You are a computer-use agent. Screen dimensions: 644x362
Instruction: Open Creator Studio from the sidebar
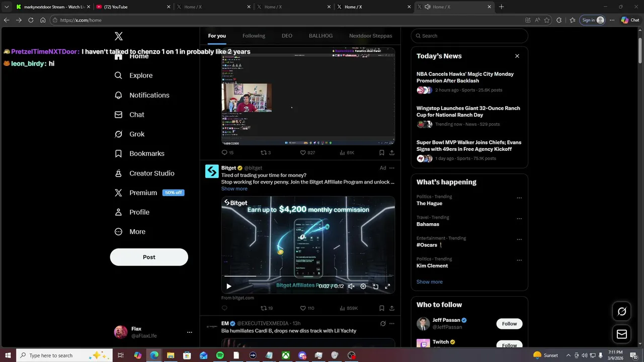click(x=144, y=173)
